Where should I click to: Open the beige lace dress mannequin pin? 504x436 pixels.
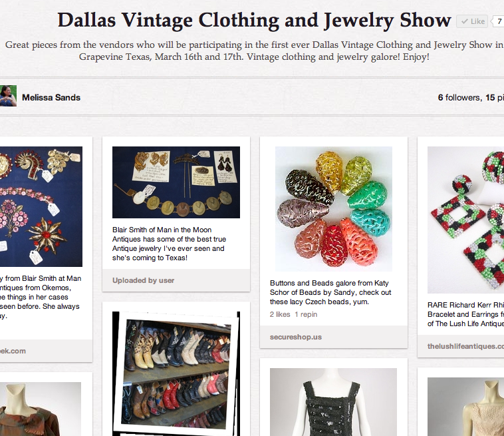[x=465, y=407]
